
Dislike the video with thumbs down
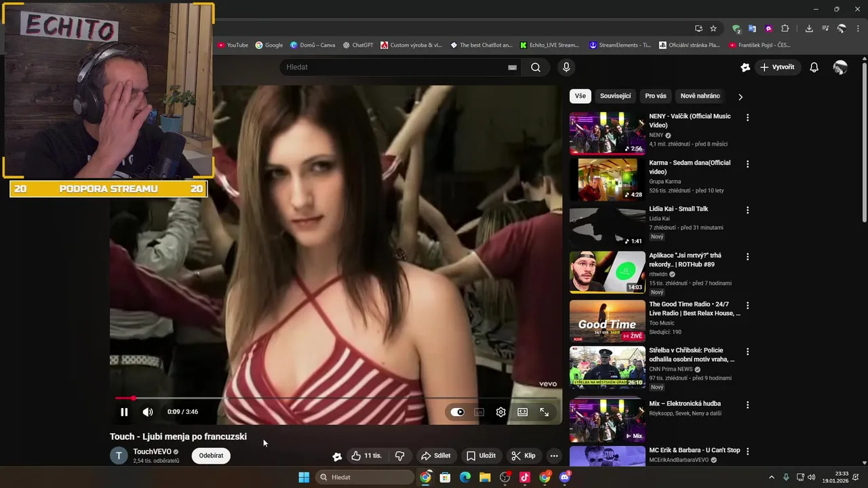click(399, 456)
